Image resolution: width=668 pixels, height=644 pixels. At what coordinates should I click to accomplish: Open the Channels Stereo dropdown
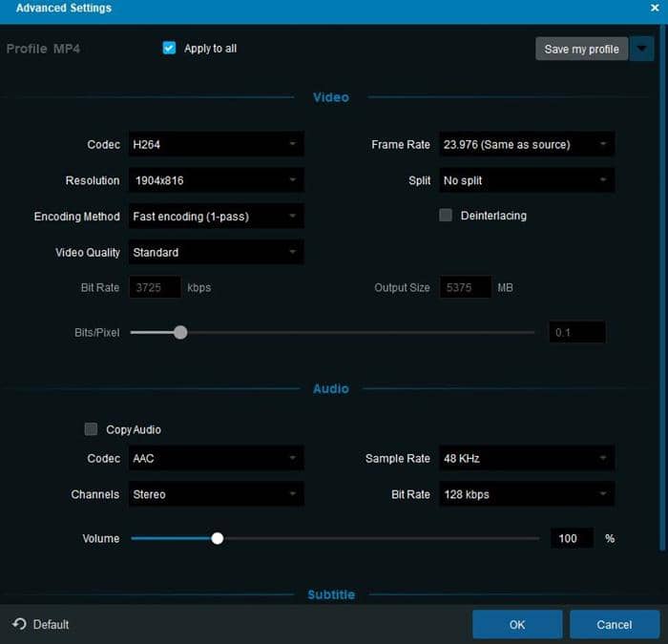[x=216, y=495]
